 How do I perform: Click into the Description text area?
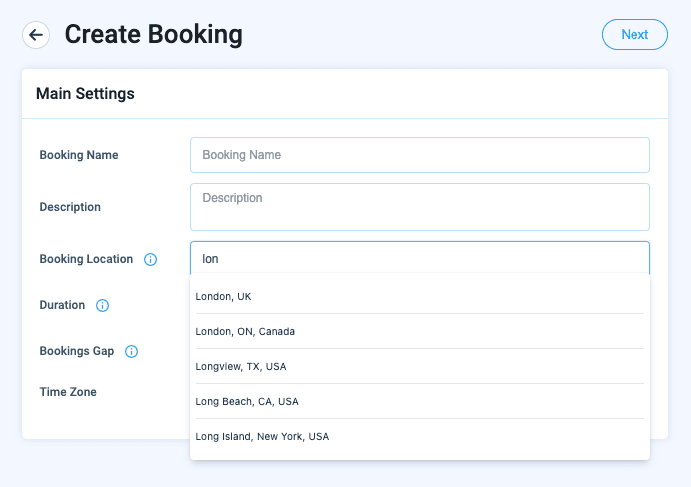pyautogui.click(x=419, y=206)
